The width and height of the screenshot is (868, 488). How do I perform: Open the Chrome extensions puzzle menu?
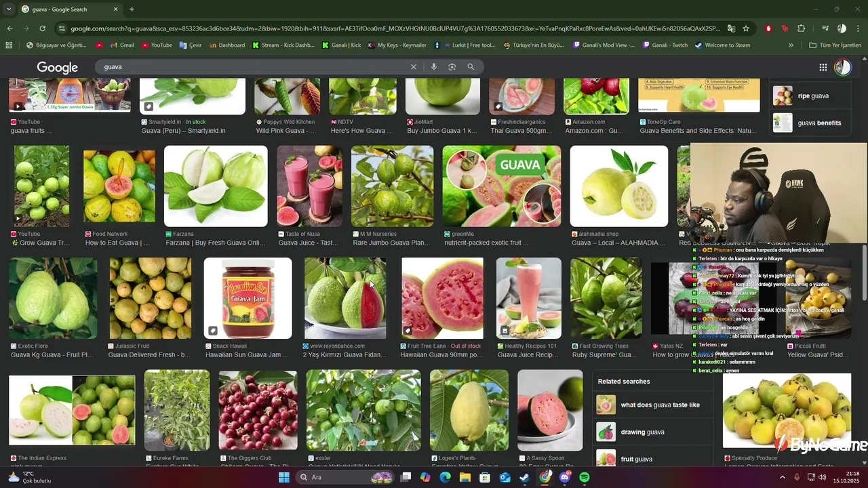(802, 28)
